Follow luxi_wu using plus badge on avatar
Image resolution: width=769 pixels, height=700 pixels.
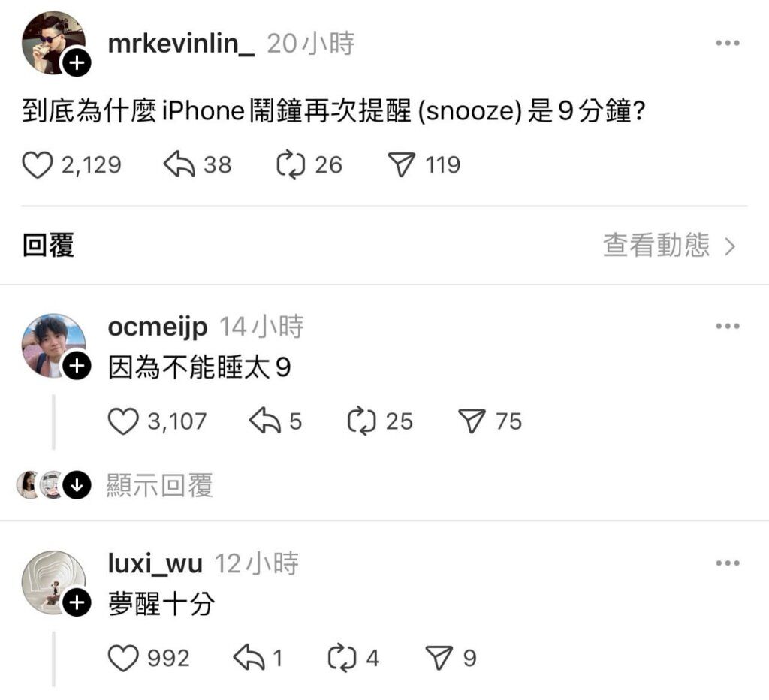pyautogui.click(x=77, y=602)
